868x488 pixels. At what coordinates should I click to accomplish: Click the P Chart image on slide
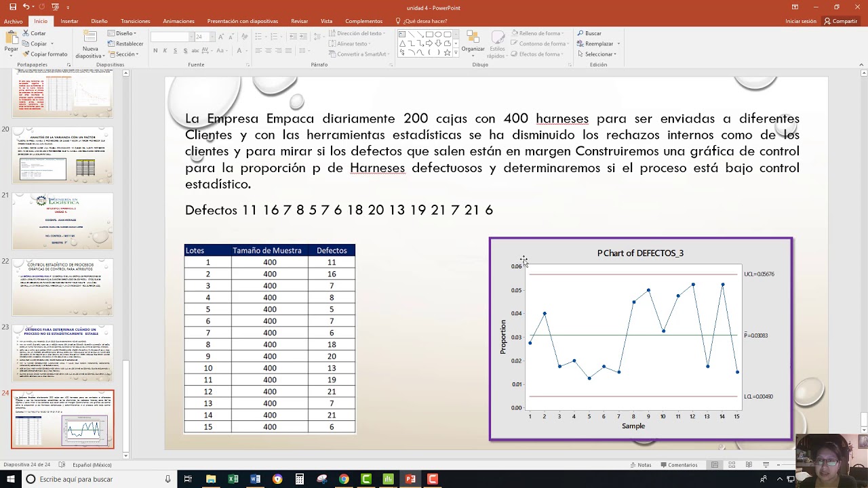tap(641, 339)
